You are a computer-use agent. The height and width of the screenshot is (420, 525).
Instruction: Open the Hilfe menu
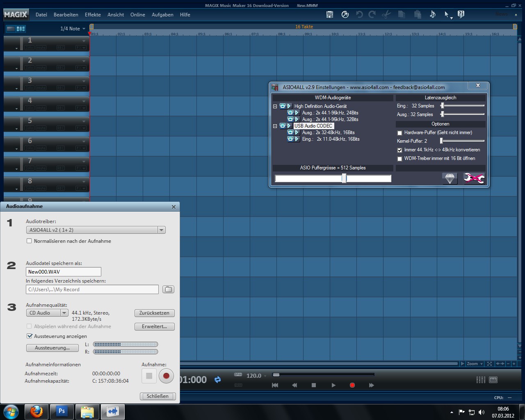(x=185, y=14)
